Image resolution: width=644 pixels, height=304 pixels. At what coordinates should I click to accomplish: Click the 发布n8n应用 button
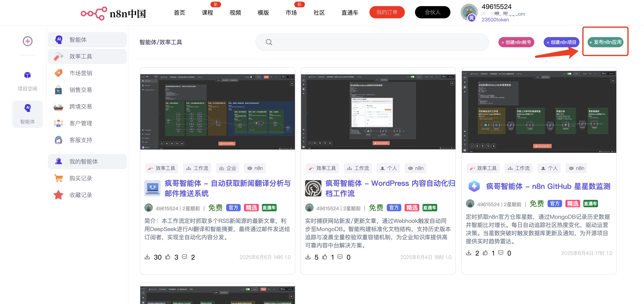605,42
